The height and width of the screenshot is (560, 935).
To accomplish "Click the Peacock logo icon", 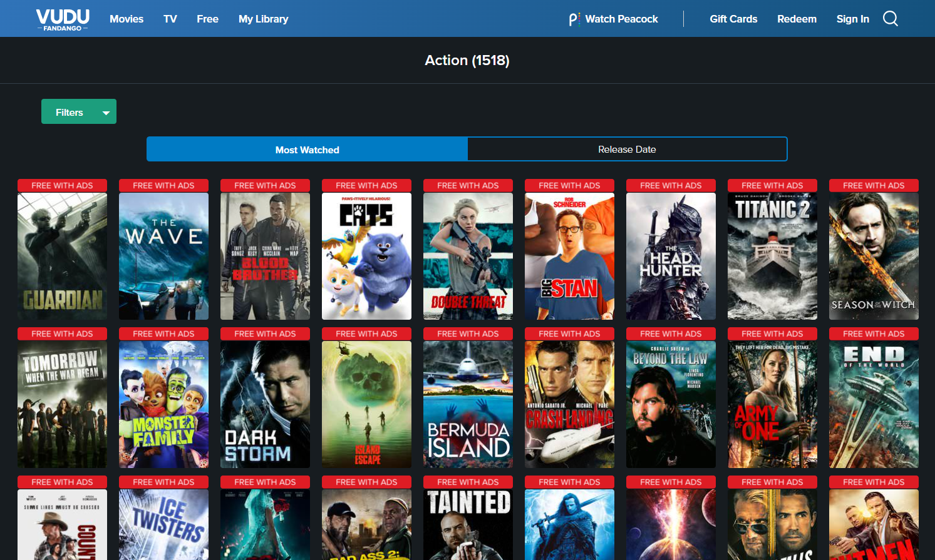I will click(x=573, y=19).
